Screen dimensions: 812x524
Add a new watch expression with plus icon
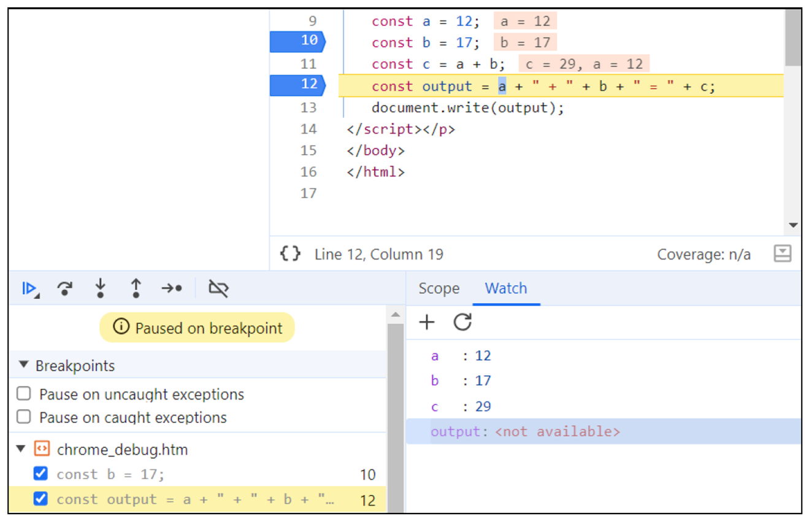click(x=426, y=322)
